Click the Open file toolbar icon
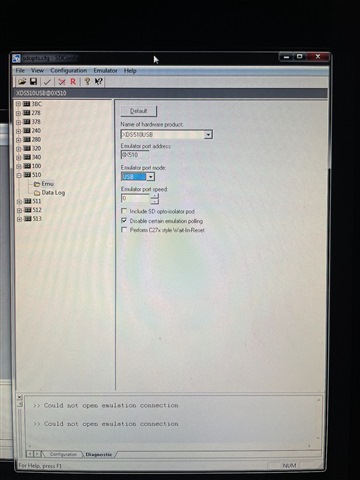The width and height of the screenshot is (360, 480). click(x=22, y=82)
